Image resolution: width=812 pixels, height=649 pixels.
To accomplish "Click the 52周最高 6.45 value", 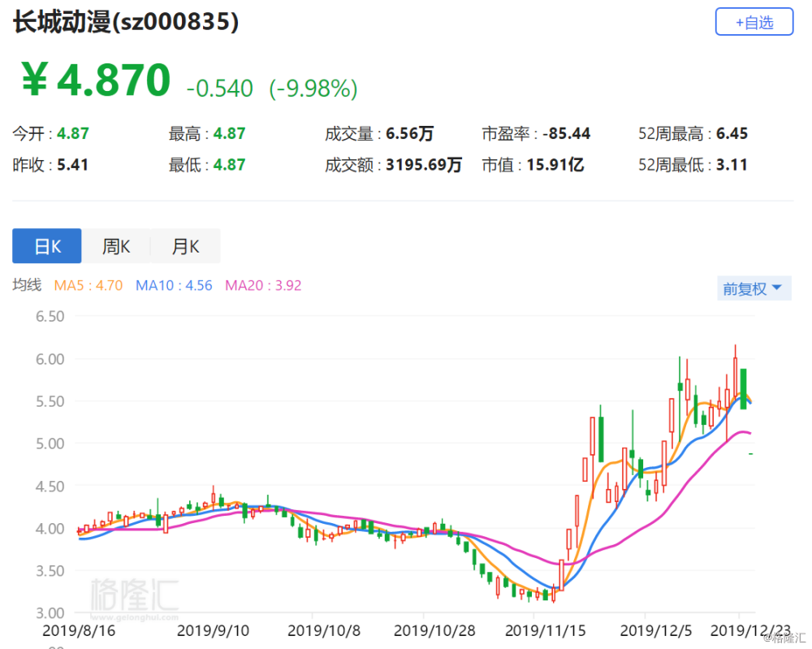I will coord(732,134).
